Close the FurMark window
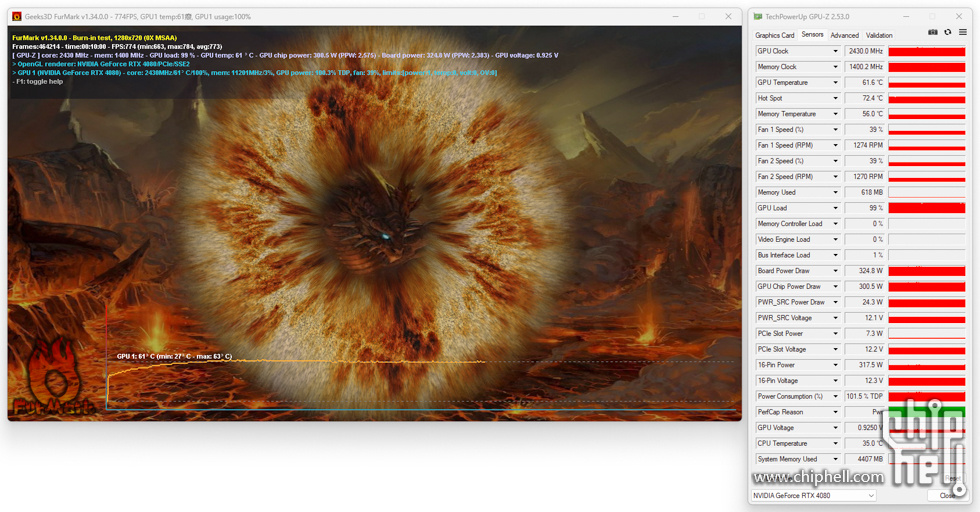Screen dimensions: 980x512 click(728, 17)
